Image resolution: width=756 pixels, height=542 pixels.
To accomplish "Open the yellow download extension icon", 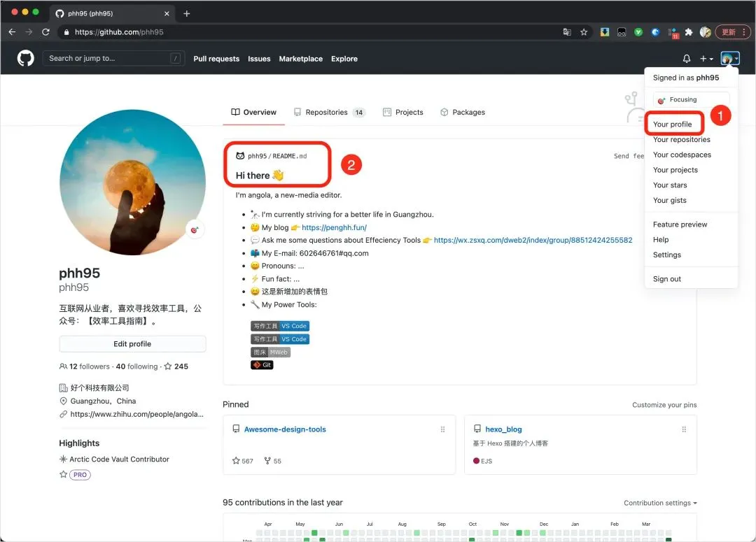I will click(x=605, y=31).
